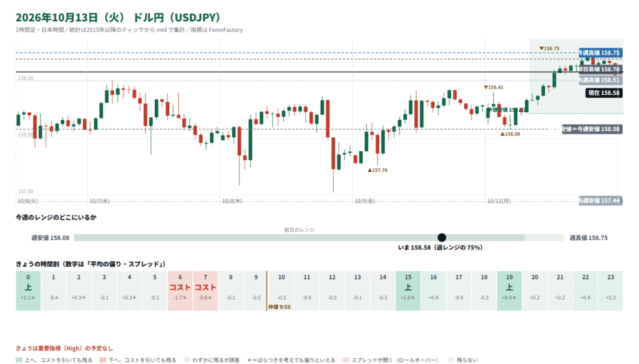Click the 158.00 y-axis label
The image size is (639, 364).
[x=26, y=135]
